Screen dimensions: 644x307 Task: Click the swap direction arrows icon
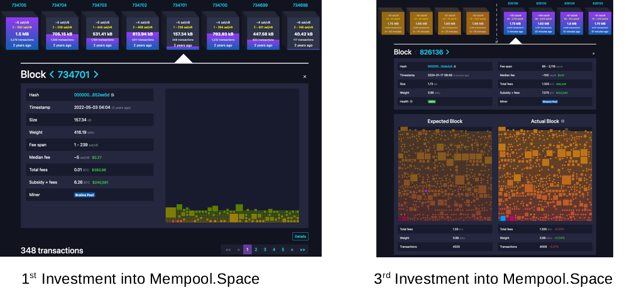496,42
